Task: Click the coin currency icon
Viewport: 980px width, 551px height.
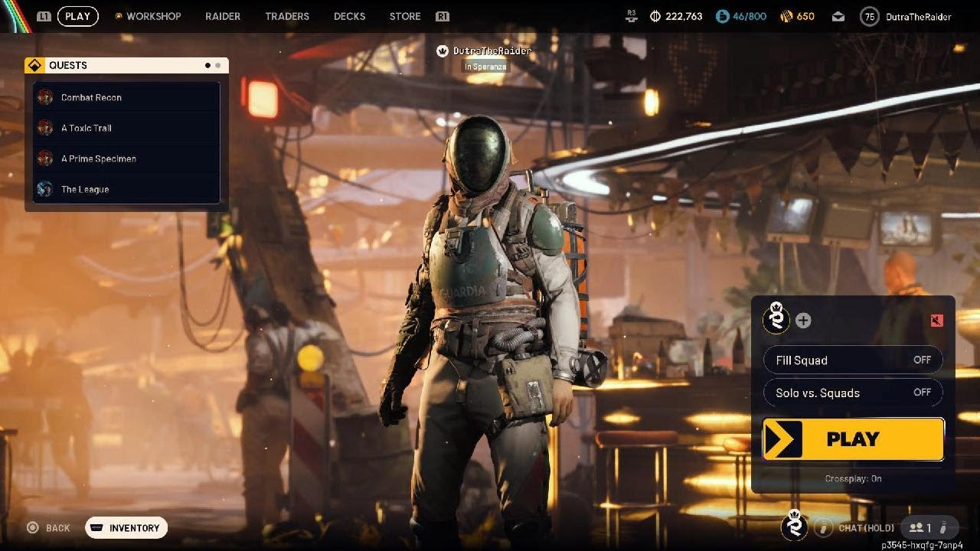Action: click(x=655, y=16)
